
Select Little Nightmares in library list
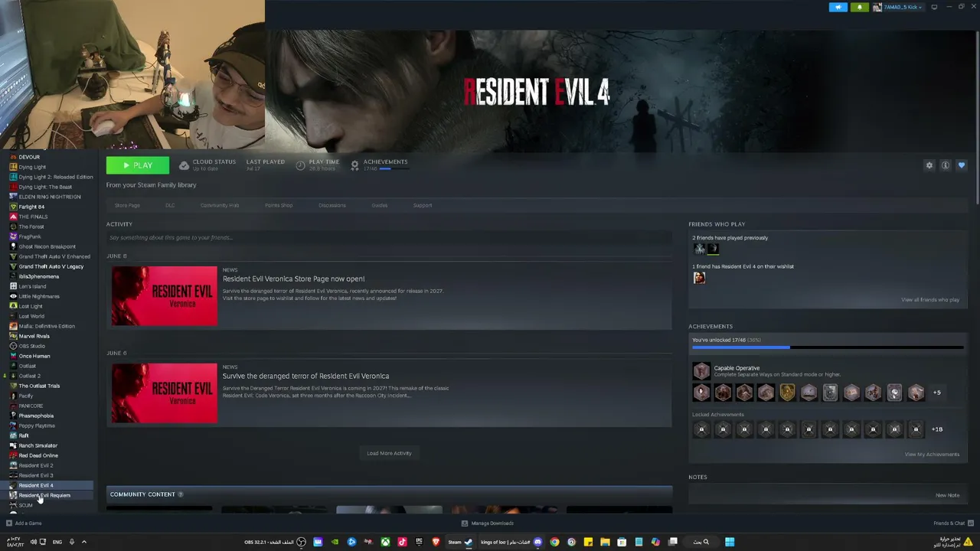coord(39,296)
